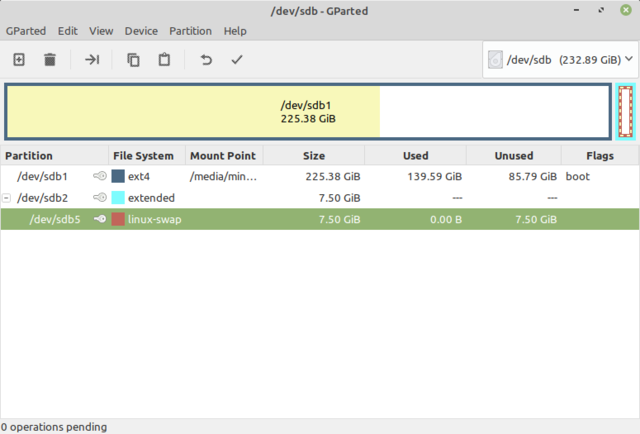
Task: Select the swap partition block in disk map
Action: pos(626,111)
